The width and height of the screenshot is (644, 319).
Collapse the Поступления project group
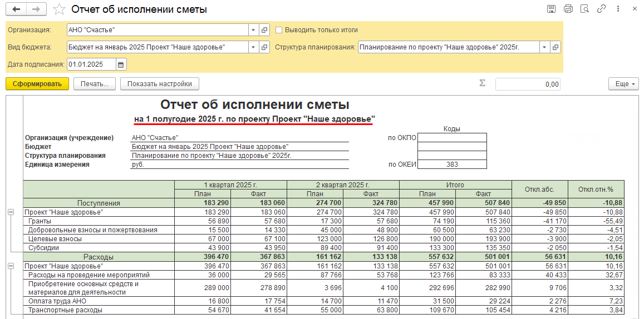[11, 212]
